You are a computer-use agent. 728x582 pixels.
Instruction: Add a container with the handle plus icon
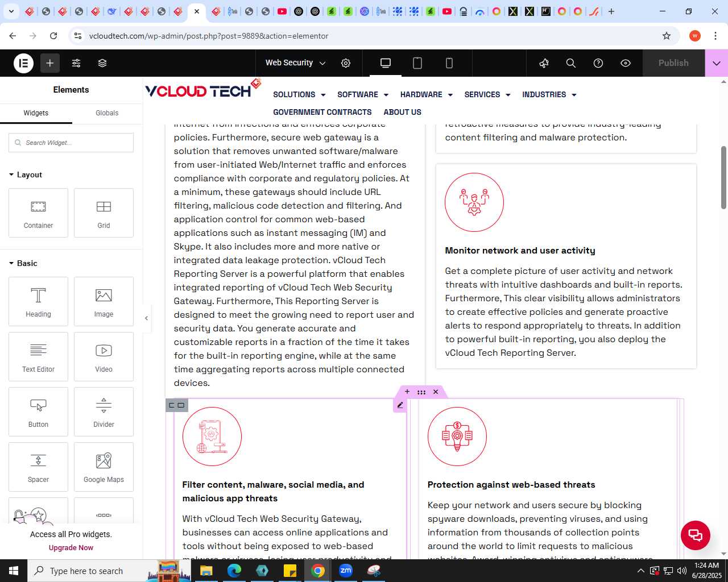tap(407, 392)
